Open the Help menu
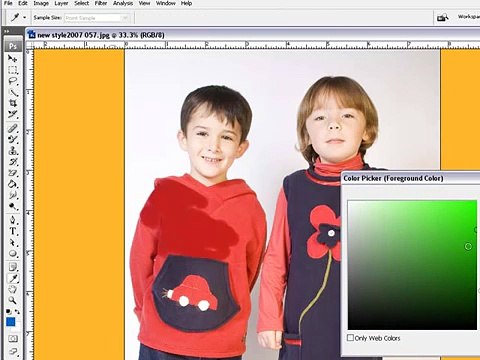The height and width of the screenshot is (360, 480). (186, 3)
